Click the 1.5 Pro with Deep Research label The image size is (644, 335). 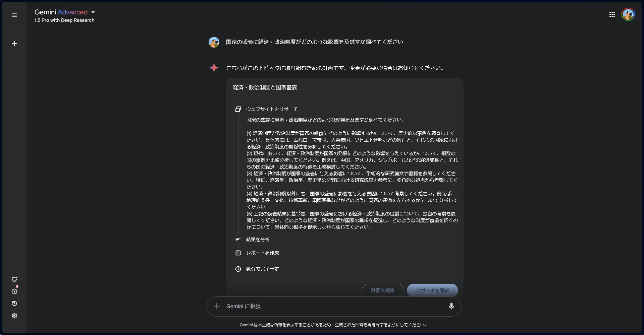64,20
